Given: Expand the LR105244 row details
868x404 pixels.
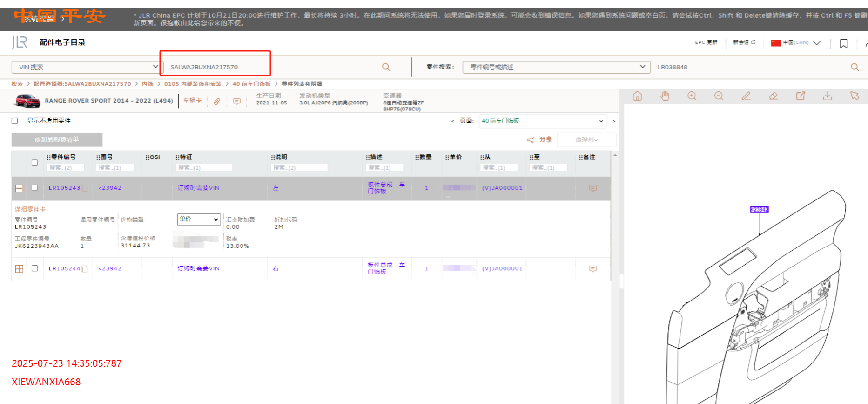Looking at the screenshot, I should [x=19, y=269].
